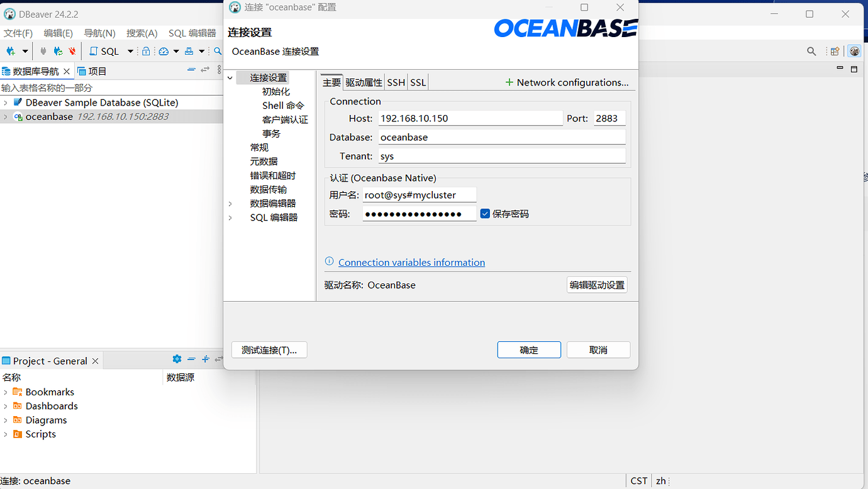Open Project panel settings gear
The image size is (868, 489).
(x=177, y=359)
